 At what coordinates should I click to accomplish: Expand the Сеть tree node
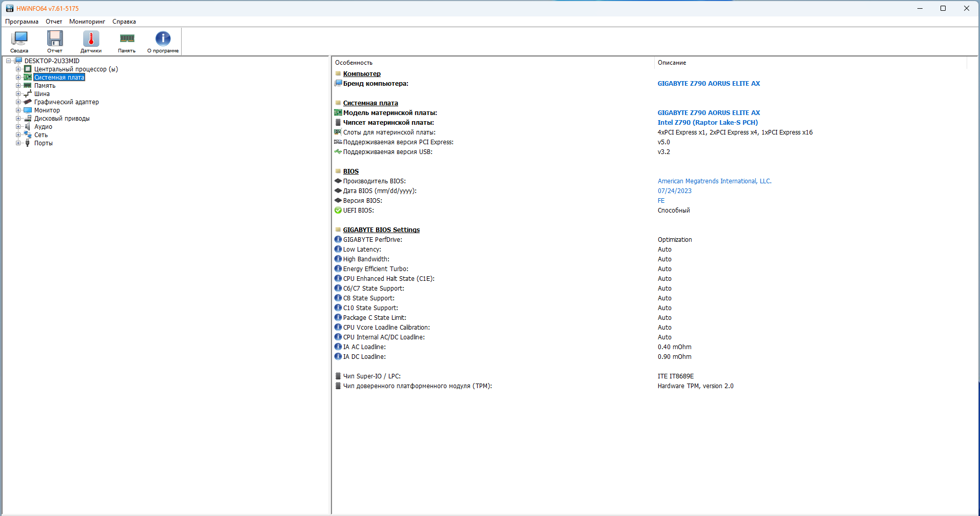coord(18,135)
